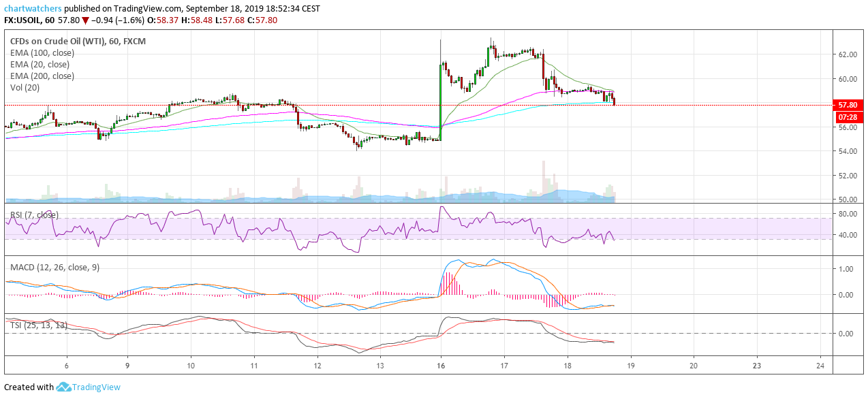Click date label 11 on time axis
This screenshot has height=399, width=868.
pyautogui.click(x=253, y=365)
